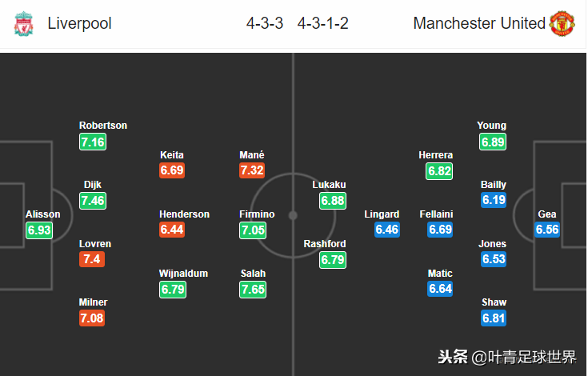The height and width of the screenshot is (376, 588).
Task: Open the Liverpool team name link
Action: click(x=79, y=24)
